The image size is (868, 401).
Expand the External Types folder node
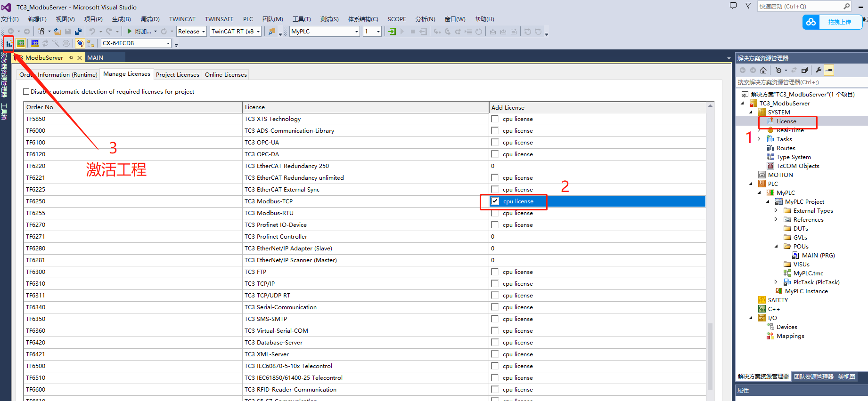point(776,210)
